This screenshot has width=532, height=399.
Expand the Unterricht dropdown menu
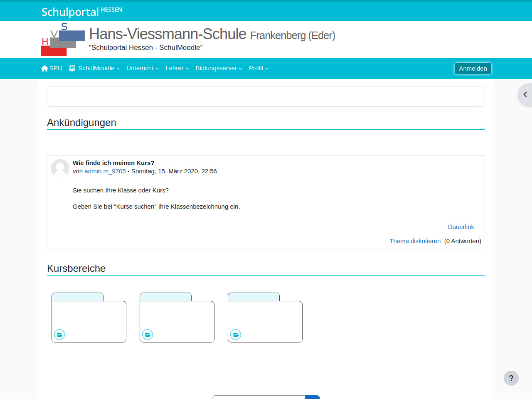coord(143,68)
